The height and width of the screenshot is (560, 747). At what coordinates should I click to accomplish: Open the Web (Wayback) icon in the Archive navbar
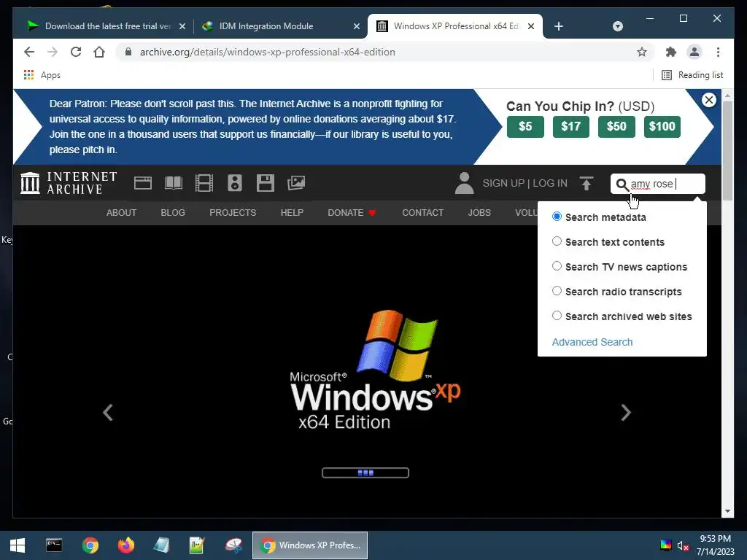pyautogui.click(x=142, y=183)
